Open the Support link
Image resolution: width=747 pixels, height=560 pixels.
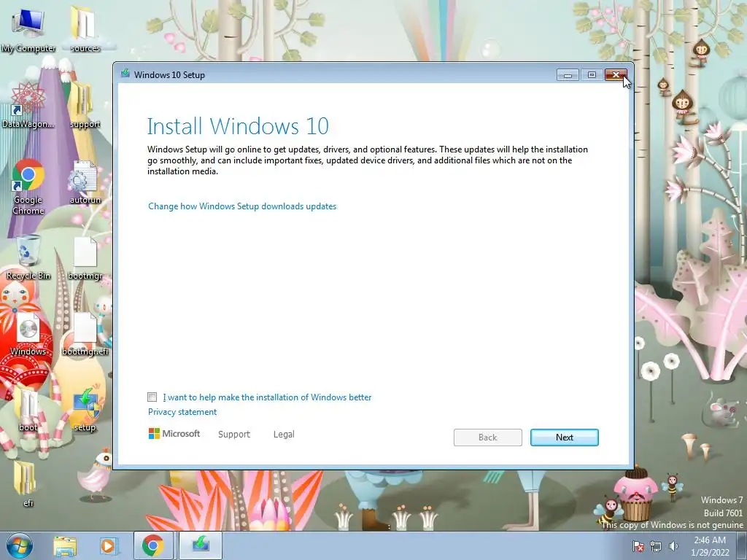point(234,435)
